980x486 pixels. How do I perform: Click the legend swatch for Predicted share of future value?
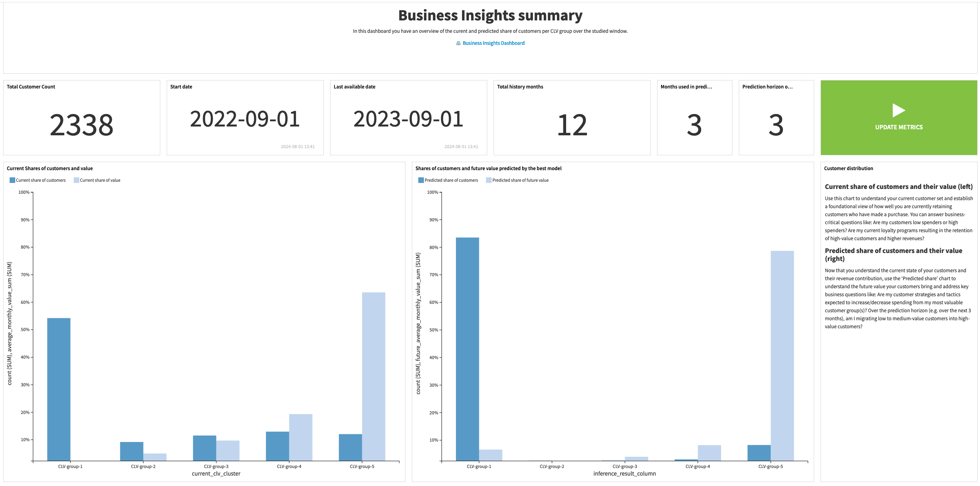point(490,180)
